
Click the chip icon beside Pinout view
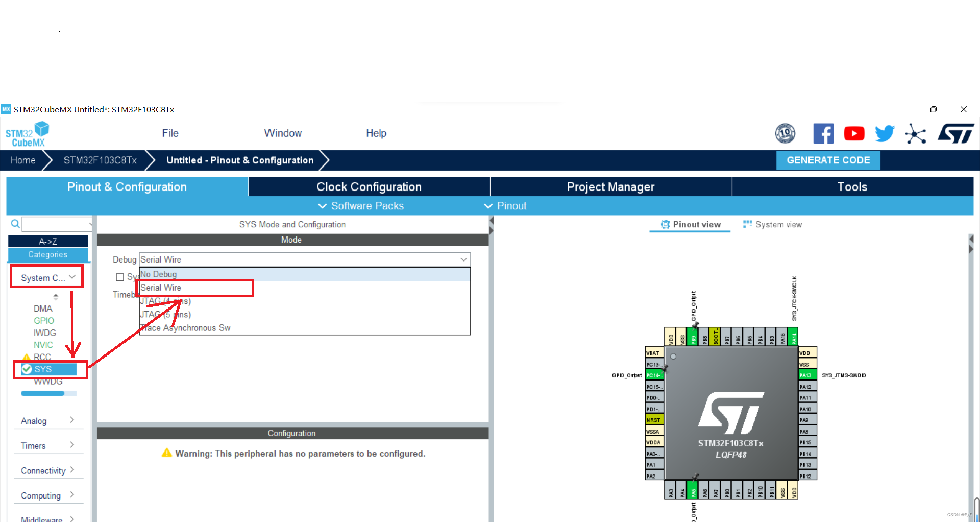click(x=665, y=224)
